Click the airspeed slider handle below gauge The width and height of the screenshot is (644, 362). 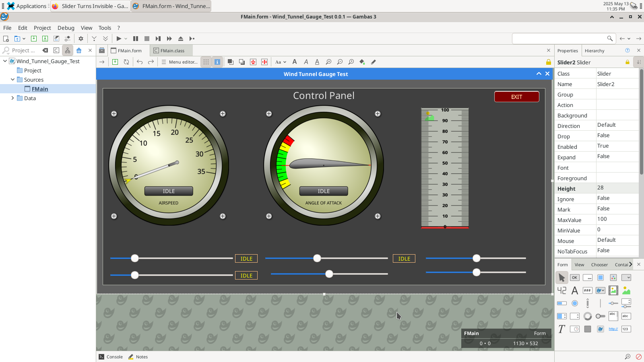(x=135, y=258)
